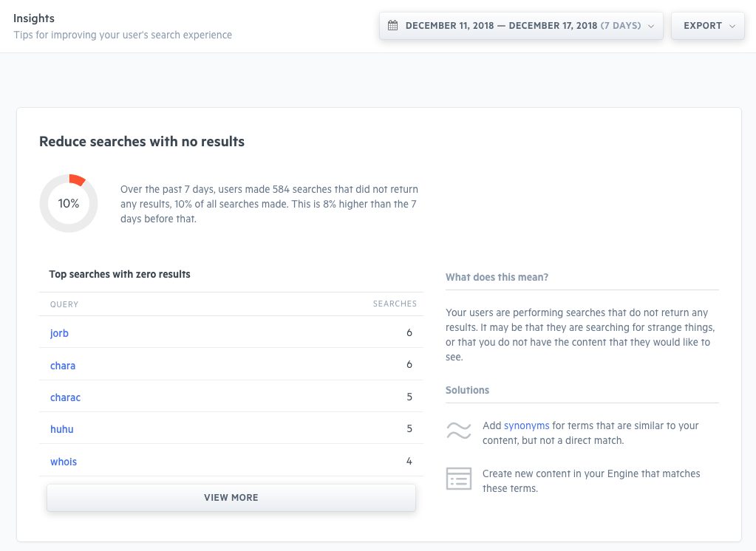The image size is (756, 551).
Task: Click the search count 6 for jorb
Action: click(x=409, y=332)
